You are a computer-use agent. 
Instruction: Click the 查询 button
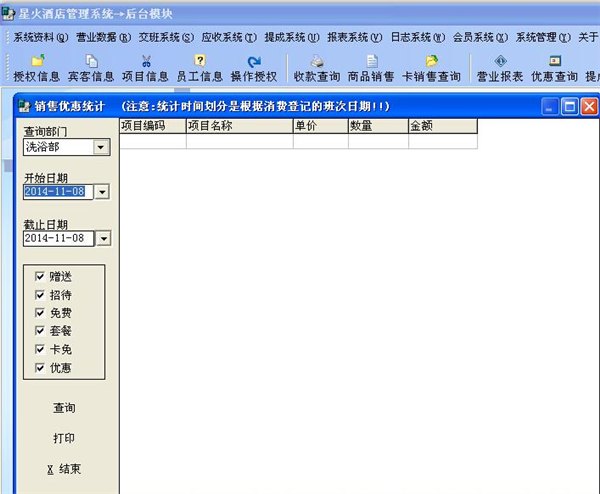[x=64, y=408]
